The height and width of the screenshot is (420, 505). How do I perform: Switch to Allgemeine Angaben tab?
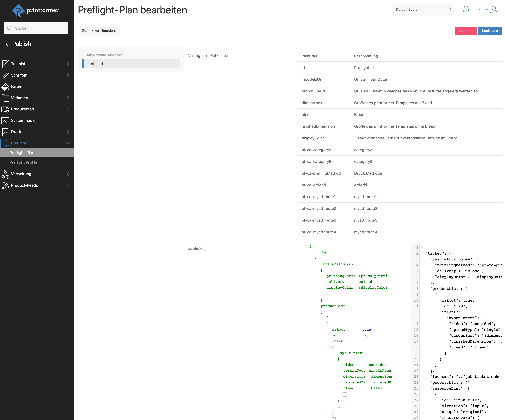105,55
